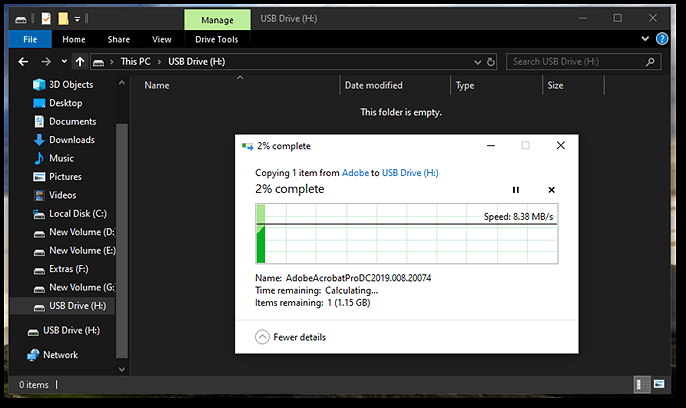Select Local Disk (C:) in the sidebar
This screenshot has height=408, width=686.
[x=76, y=214]
